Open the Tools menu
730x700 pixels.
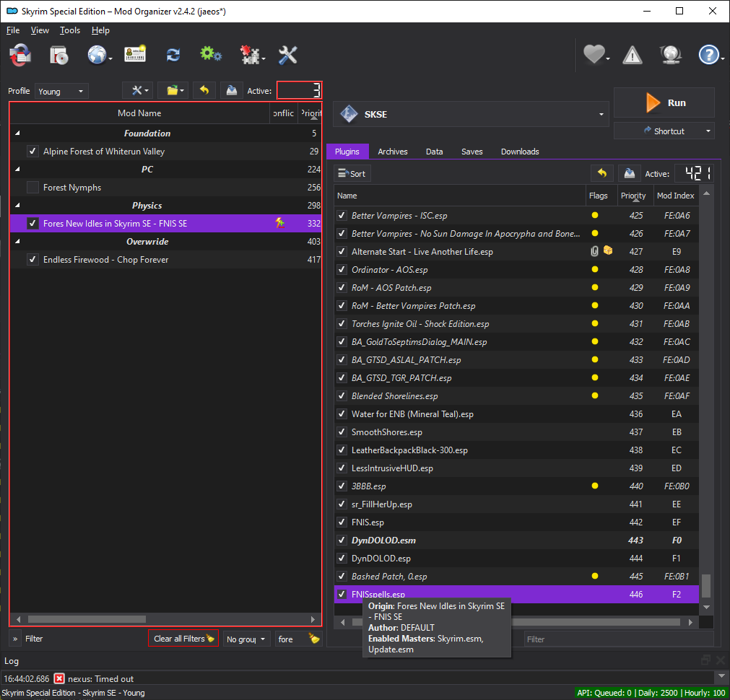point(70,30)
